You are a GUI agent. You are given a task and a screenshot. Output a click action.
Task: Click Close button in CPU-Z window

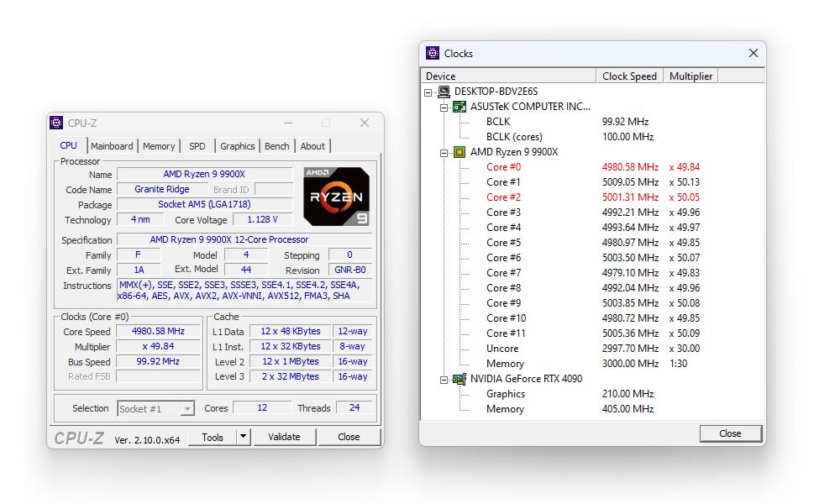[x=349, y=437]
